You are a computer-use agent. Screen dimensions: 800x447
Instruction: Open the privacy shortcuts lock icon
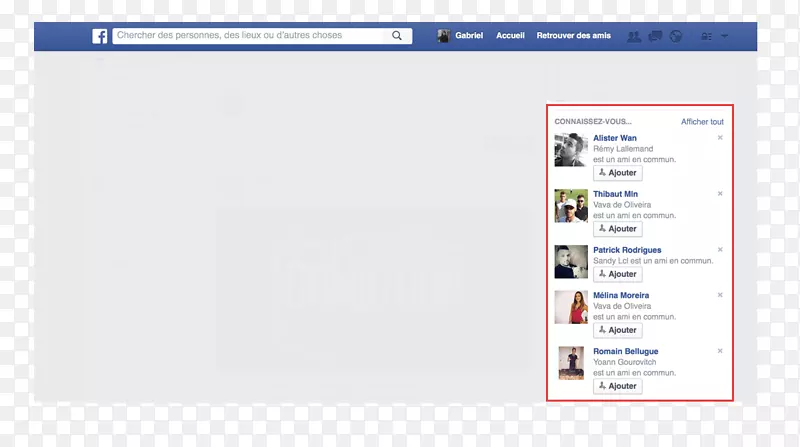point(706,36)
